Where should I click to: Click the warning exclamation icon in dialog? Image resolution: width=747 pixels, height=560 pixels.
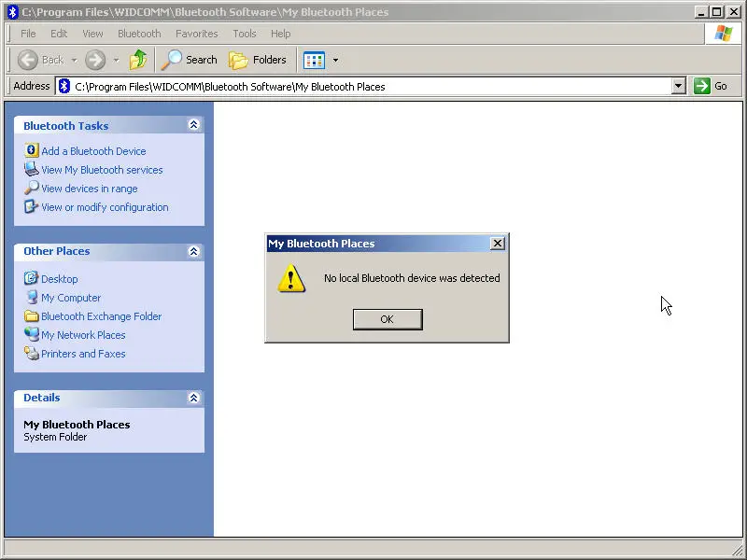tap(291, 278)
